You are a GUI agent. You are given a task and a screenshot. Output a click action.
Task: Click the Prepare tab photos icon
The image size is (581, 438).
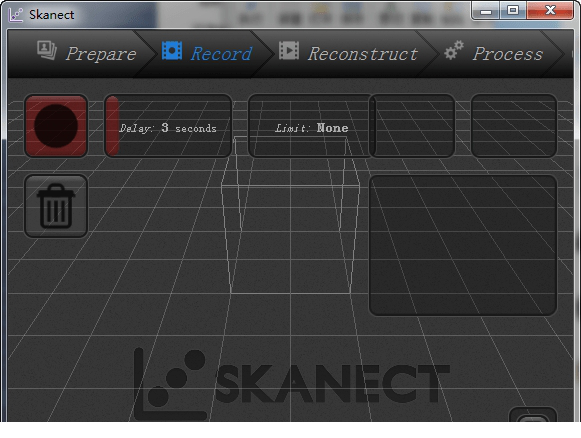click(47, 50)
